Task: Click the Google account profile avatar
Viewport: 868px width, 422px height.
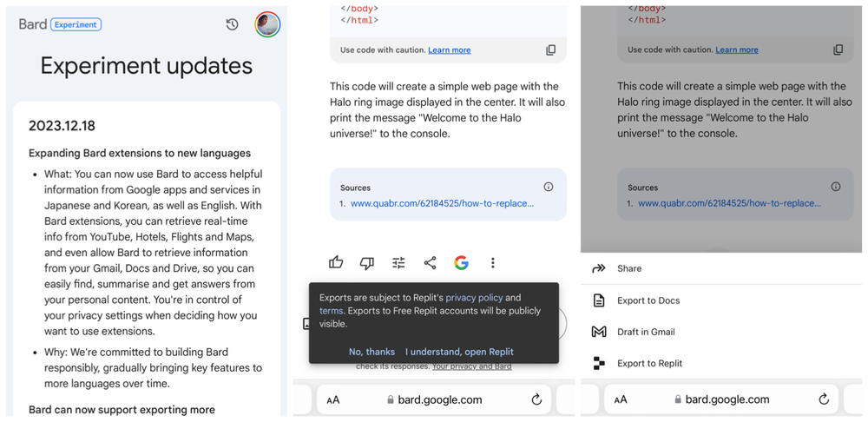Action: [x=267, y=24]
